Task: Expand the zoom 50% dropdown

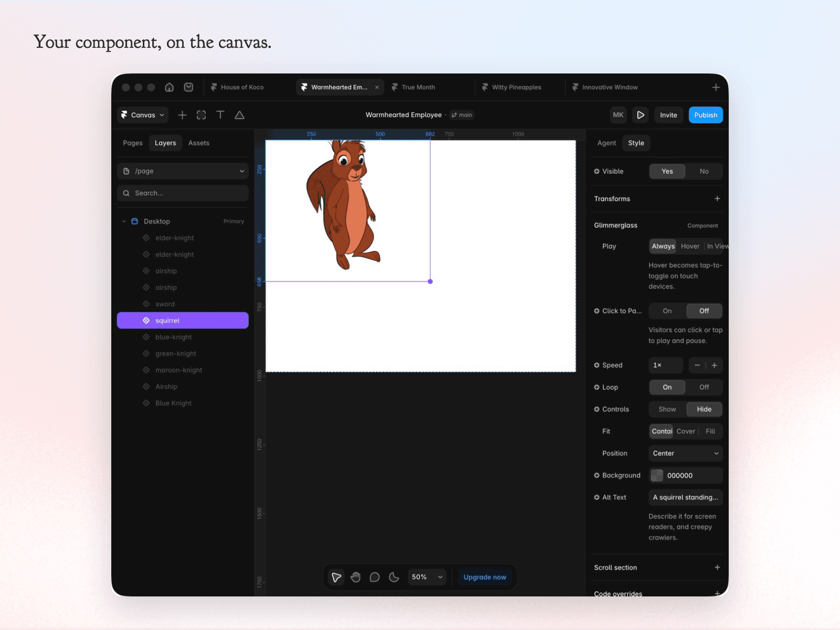Action: point(427,577)
